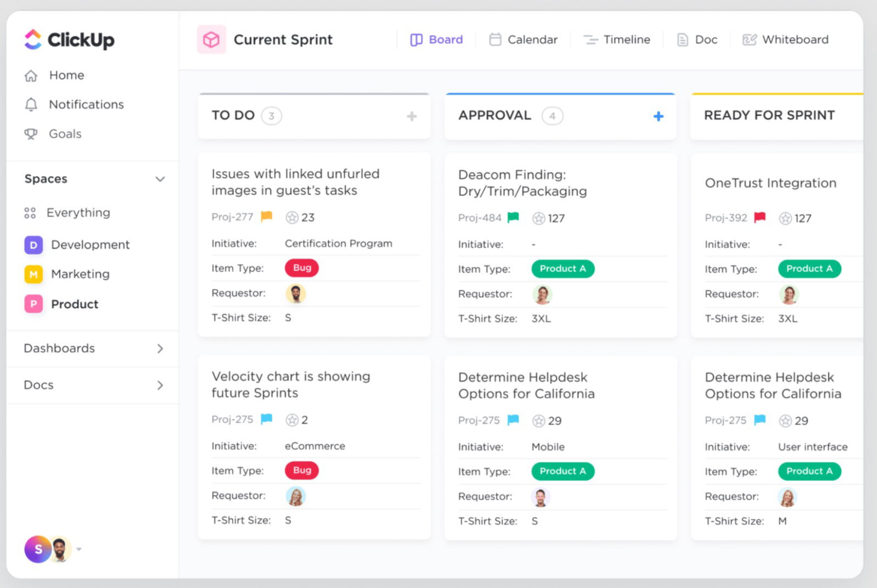Image resolution: width=877 pixels, height=588 pixels.
Task: Open the Home page icon
Action: (31, 76)
